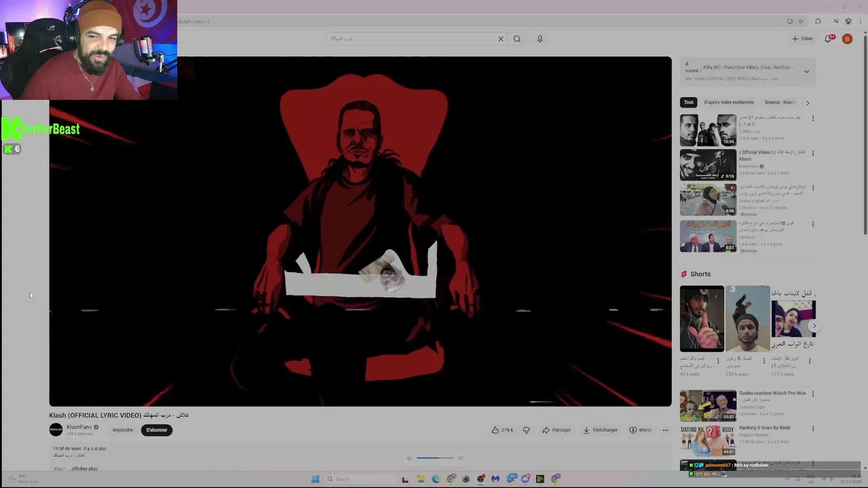Click the '19 M de vues il y a 4 ans' text
The image size is (868, 488).
(x=80, y=448)
